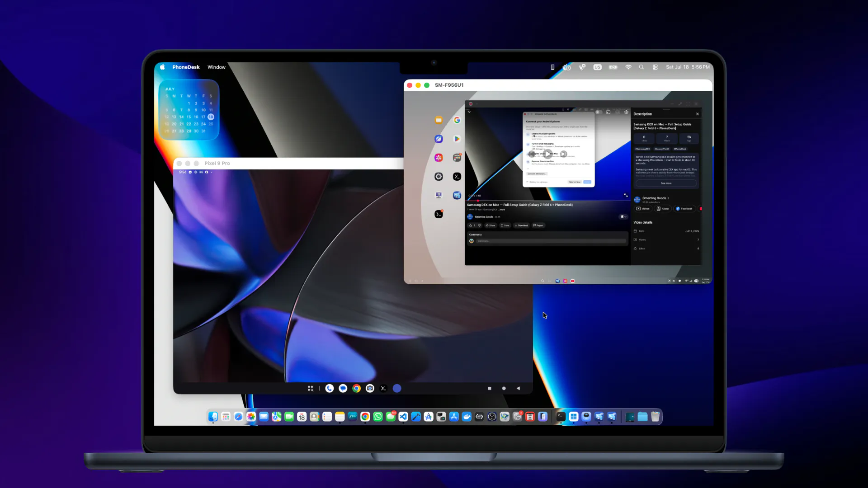Image resolution: width=868 pixels, height=488 pixels.
Task: Tap the Recents square button in the Pixel window
Action: pos(490,388)
